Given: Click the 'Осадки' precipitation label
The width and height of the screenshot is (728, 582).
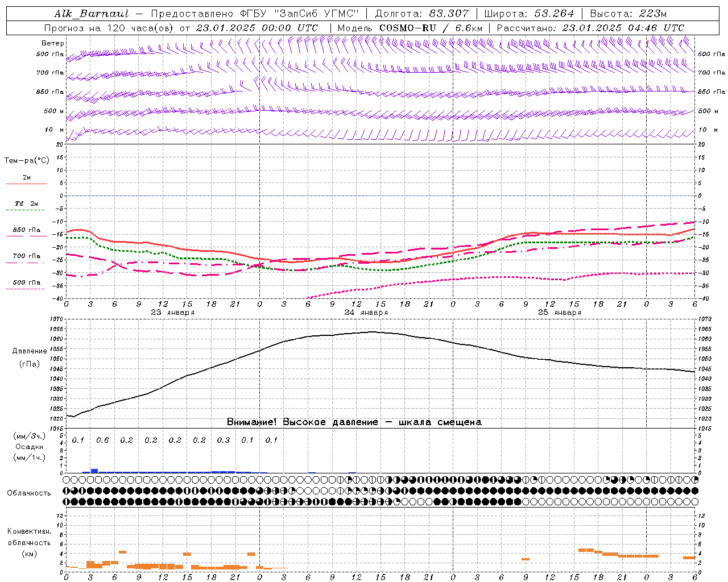Looking at the screenshot, I should (x=29, y=447).
